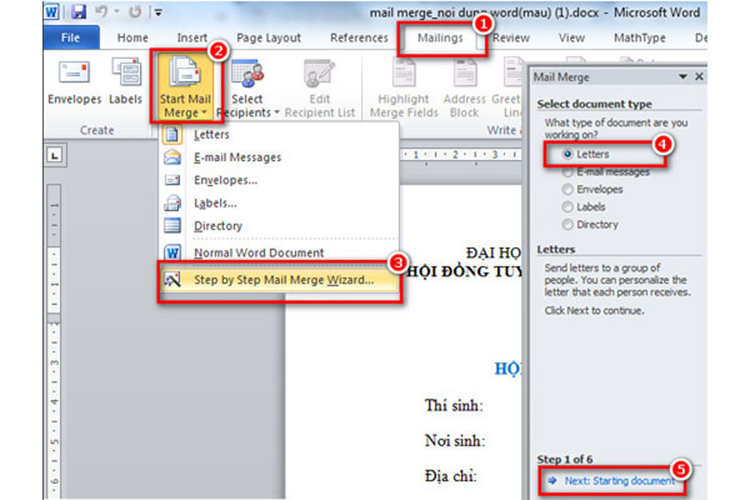
Task: Open the References tab
Action: pyautogui.click(x=359, y=38)
